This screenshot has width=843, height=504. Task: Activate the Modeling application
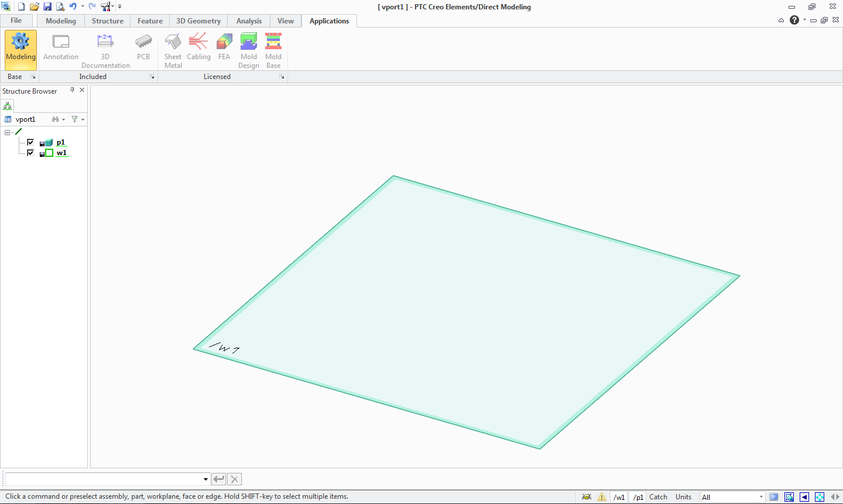pos(20,50)
